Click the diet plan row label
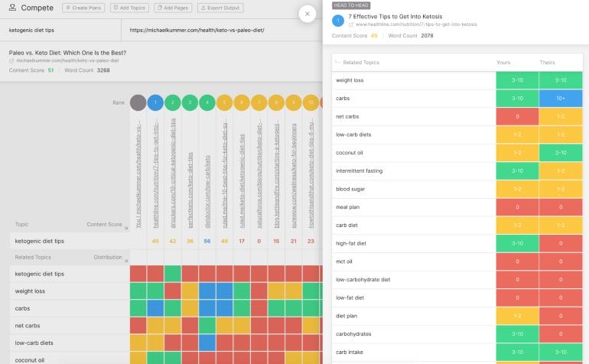The image size is (589, 364). 347,316
